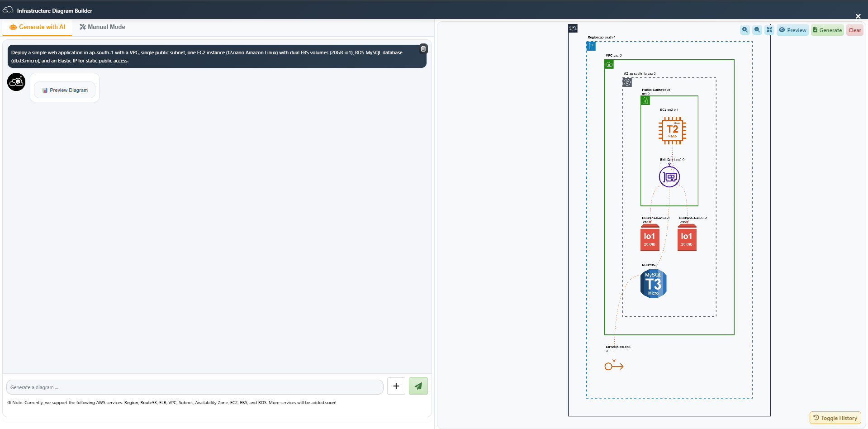Select the left Io1 EBS volume icon
This screenshot has height=429, width=868.
(x=650, y=238)
